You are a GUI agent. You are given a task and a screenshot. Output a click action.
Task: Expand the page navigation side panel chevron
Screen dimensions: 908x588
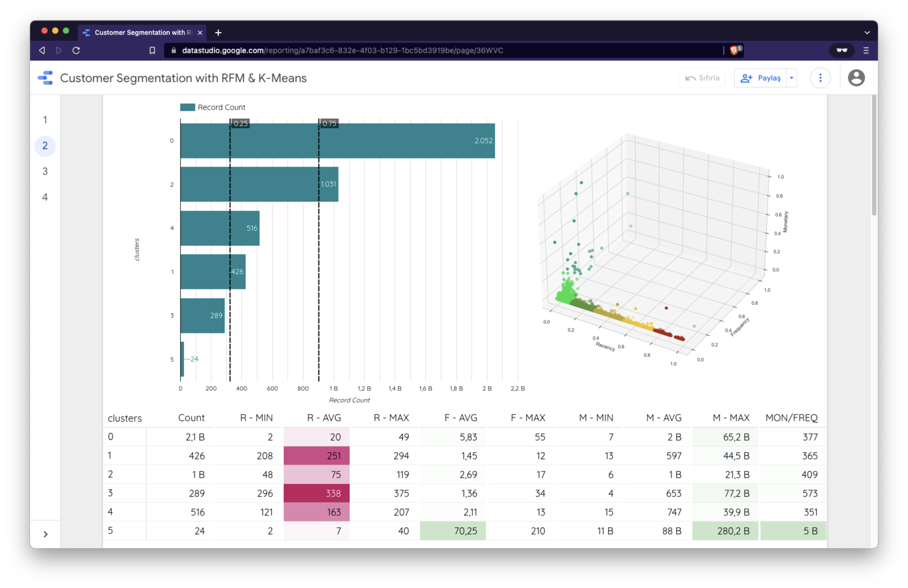click(45, 534)
